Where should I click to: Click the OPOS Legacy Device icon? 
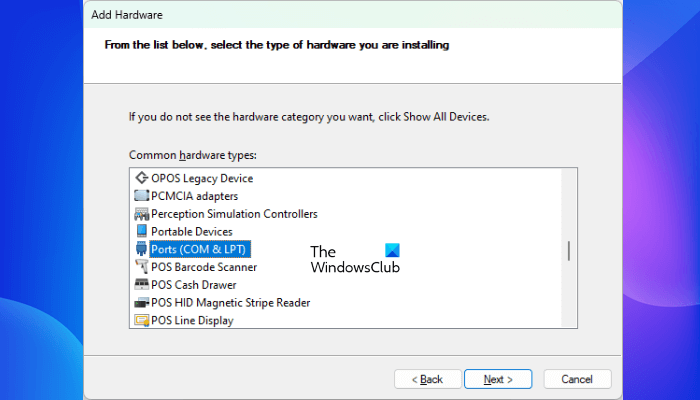coord(141,178)
